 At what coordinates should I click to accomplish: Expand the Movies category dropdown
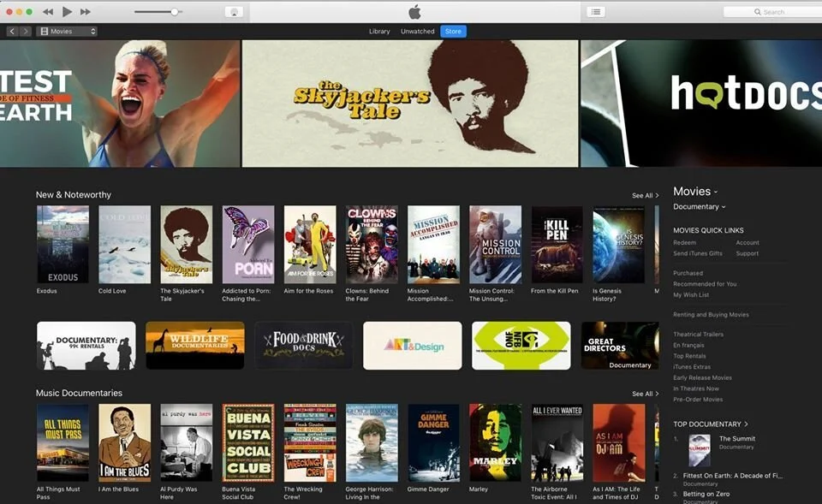[x=695, y=192]
